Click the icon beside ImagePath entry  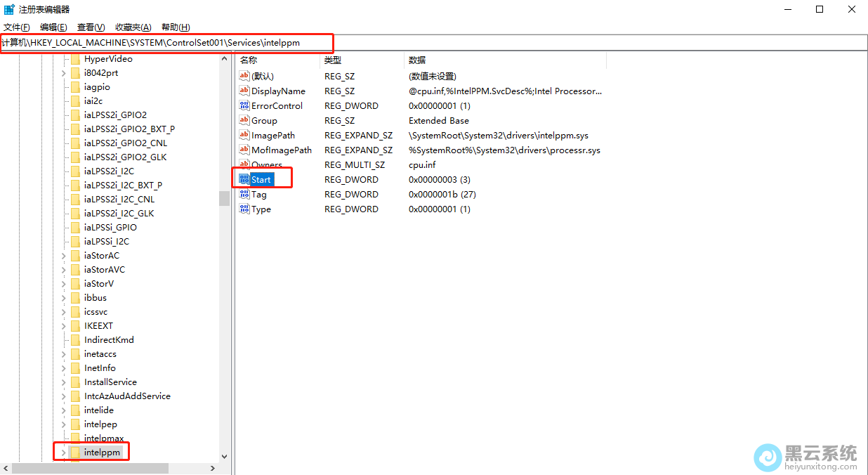point(244,135)
